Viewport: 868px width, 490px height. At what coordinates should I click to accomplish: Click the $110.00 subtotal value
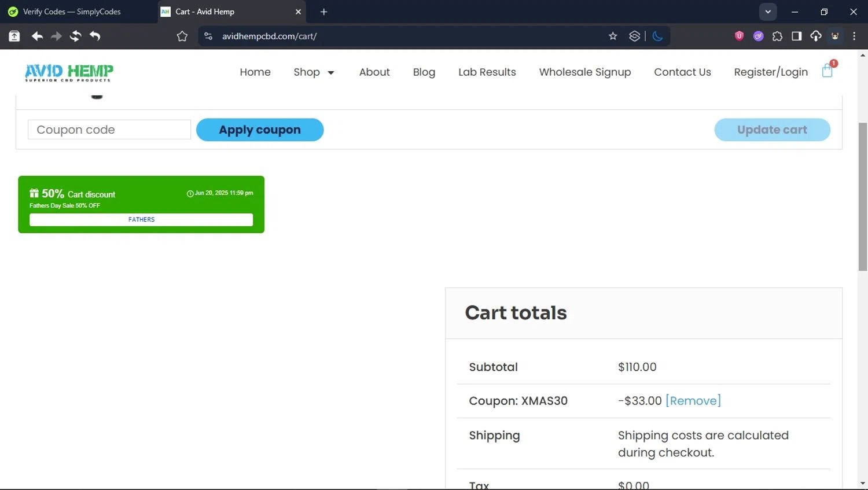pos(637,367)
